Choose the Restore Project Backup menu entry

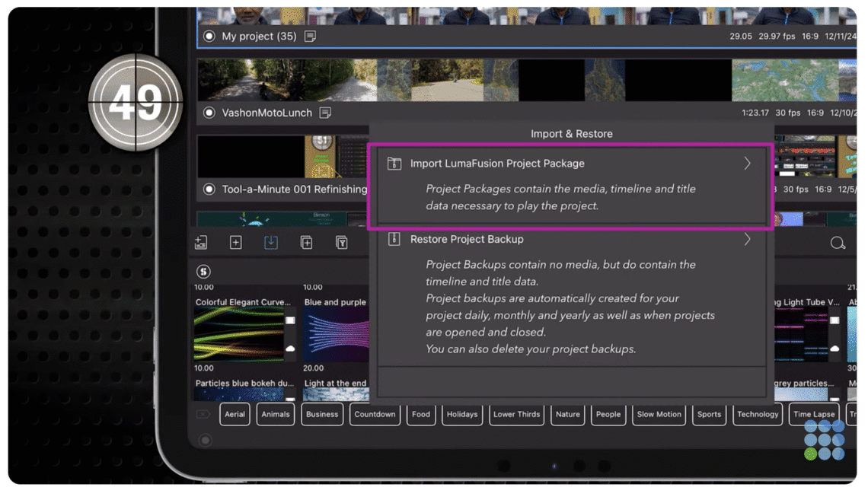[467, 240]
